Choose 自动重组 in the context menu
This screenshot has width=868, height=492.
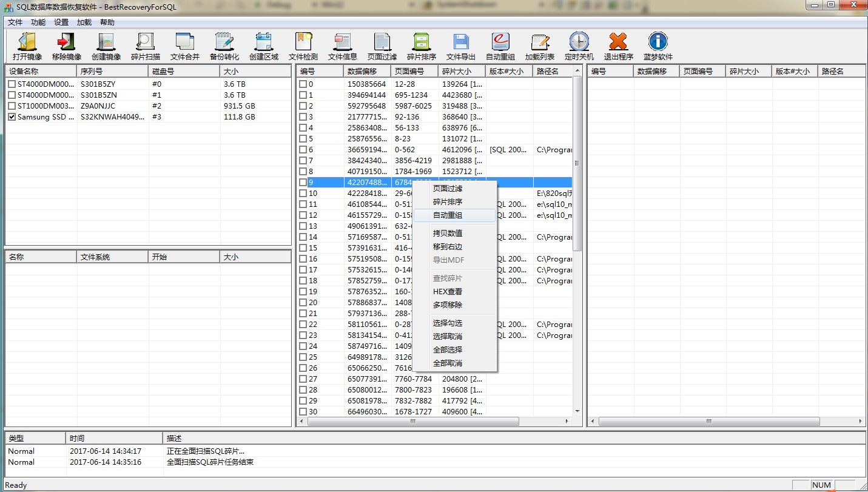[455, 215]
